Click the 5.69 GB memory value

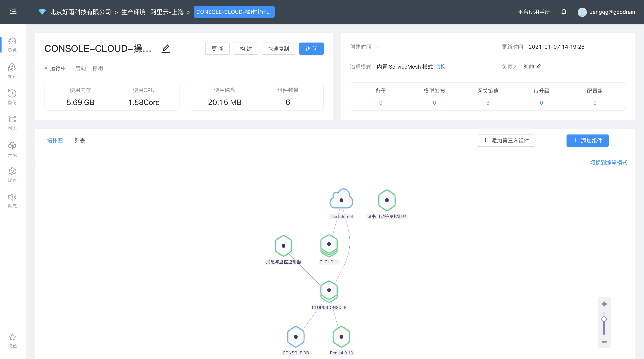(x=80, y=102)
